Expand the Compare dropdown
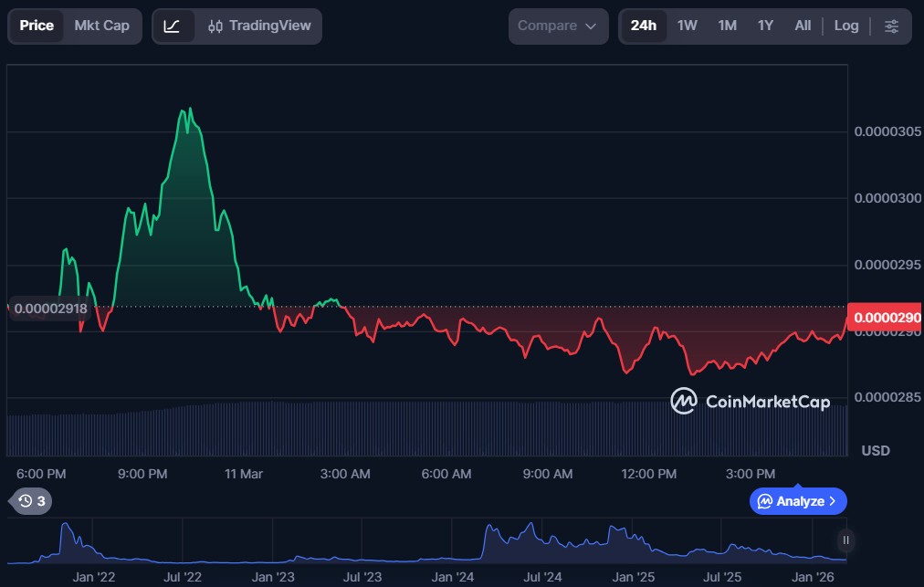Screen dimensions: 924x587 558,26
